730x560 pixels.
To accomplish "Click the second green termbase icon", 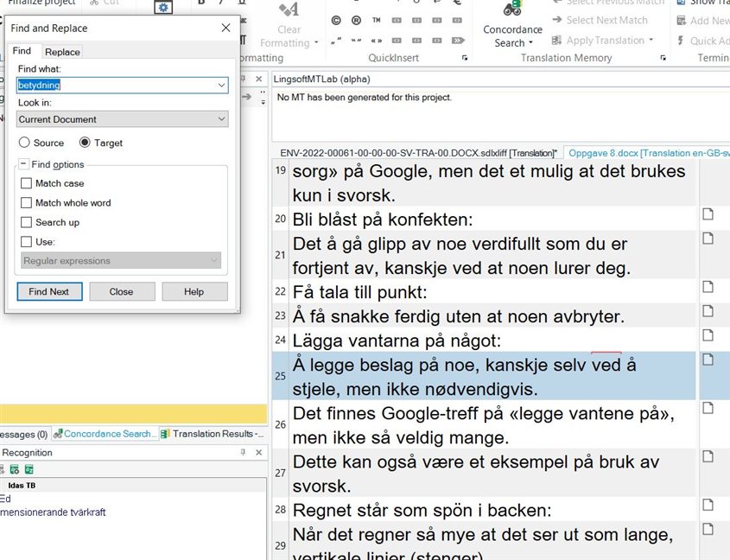I will [29, 469].
